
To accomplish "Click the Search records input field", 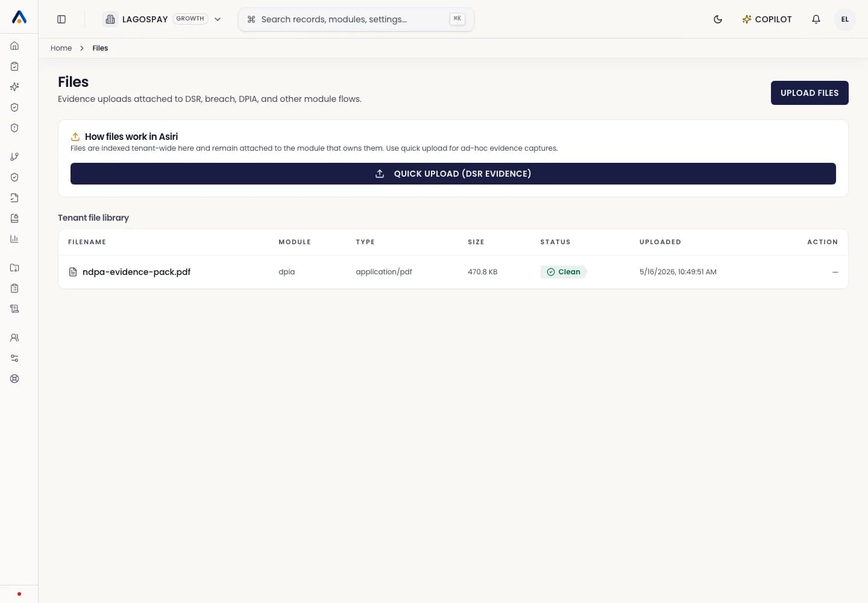I will (356, 19).
